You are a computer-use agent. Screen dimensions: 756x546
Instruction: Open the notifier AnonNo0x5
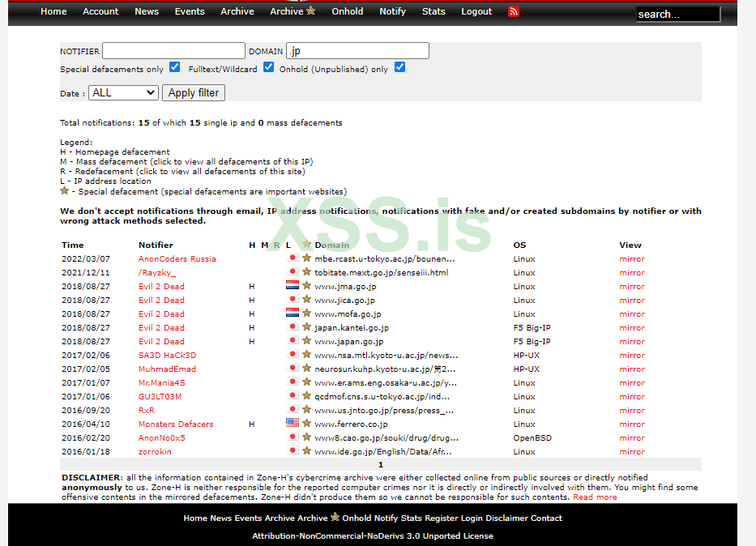pos(161,437)
